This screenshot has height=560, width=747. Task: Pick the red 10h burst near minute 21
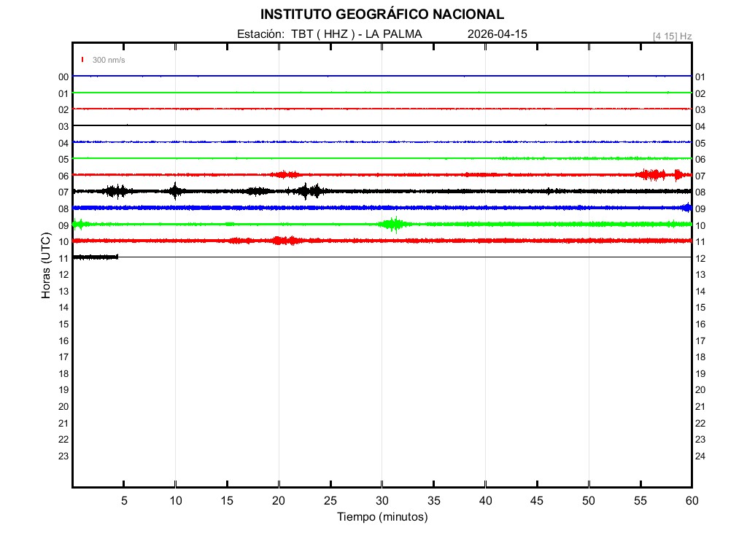click(287, 241)
